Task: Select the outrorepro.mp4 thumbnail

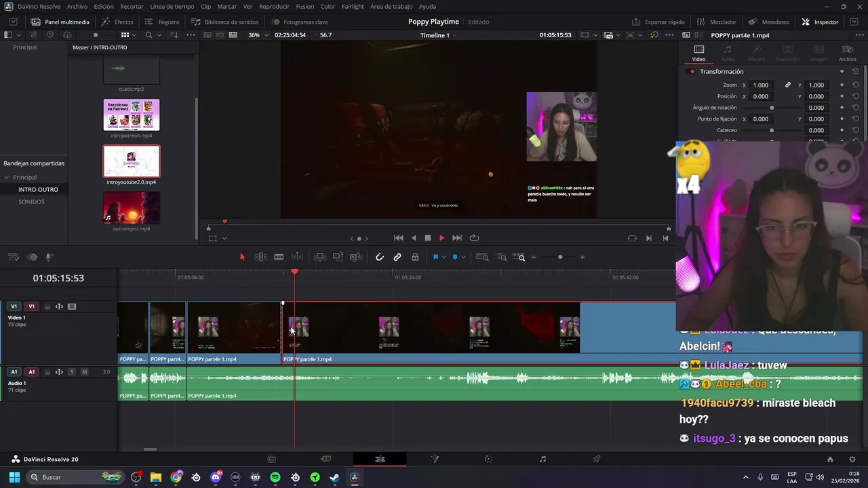Action: click(x=132, y=207)
